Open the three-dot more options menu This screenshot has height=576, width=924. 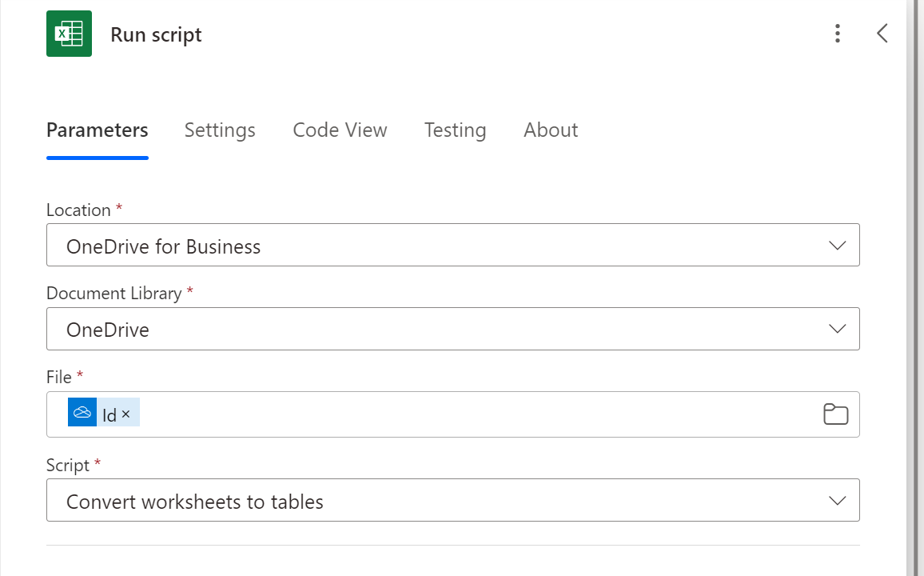tap(837, 34)
